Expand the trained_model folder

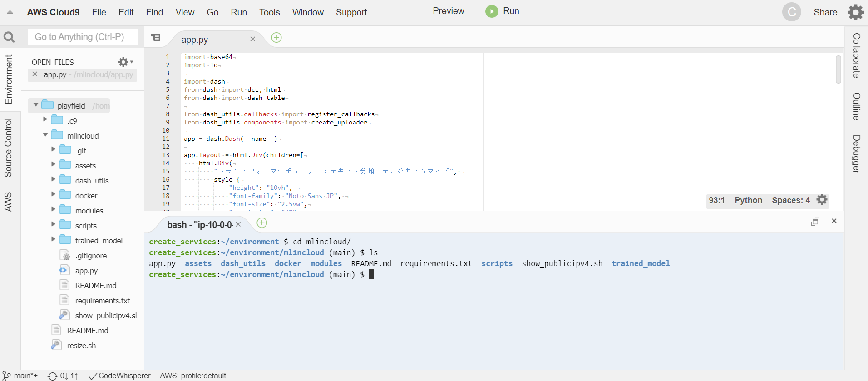53,239
